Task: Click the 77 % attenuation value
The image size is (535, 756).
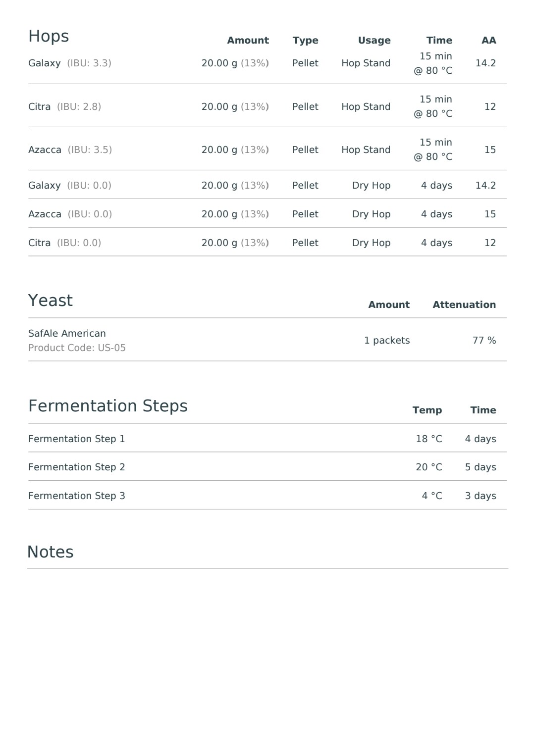Action: click(484, 340)
